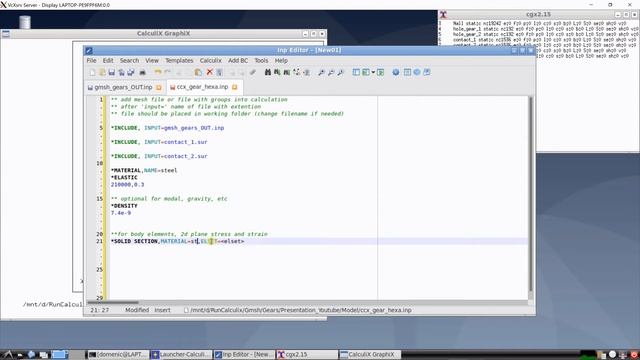The height and width of the screenshot is (360, 640).
Task: Click the start menu icon in the taskbar
Action: pyautogui.click(x=7, y=354)
